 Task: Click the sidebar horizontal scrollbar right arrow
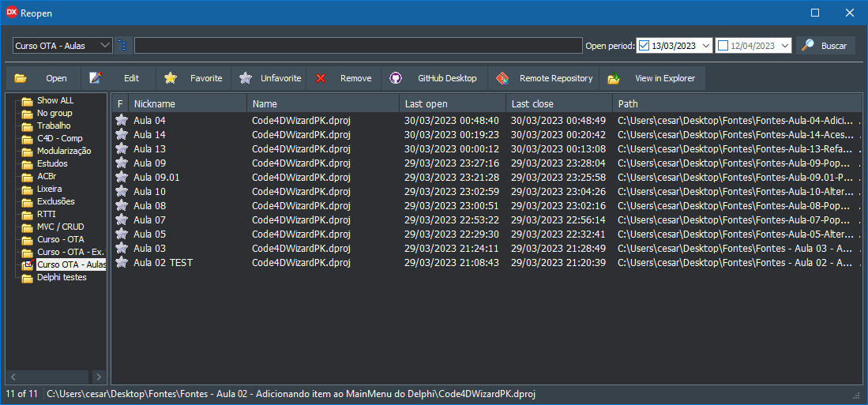(99, 377)
